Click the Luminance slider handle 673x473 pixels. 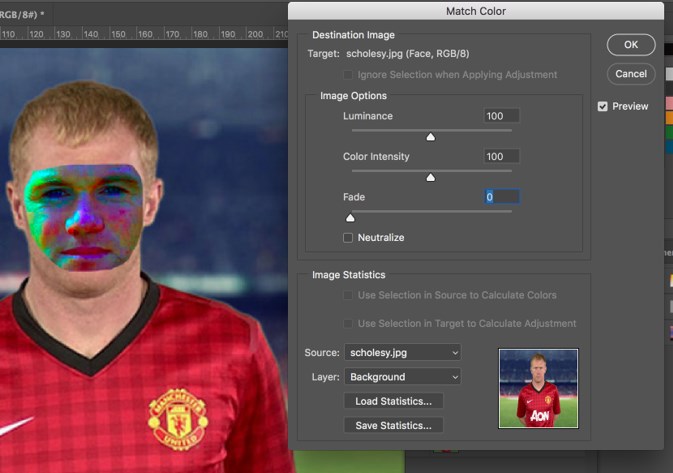pos(430,137)
